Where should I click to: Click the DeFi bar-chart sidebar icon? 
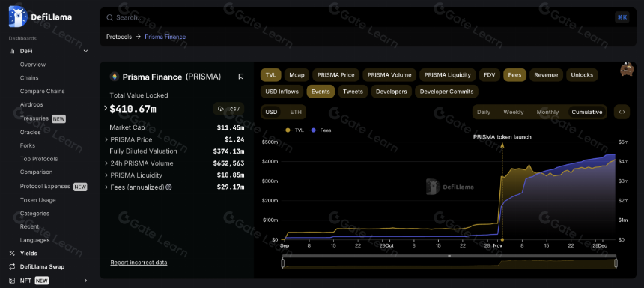pos(12,51)
